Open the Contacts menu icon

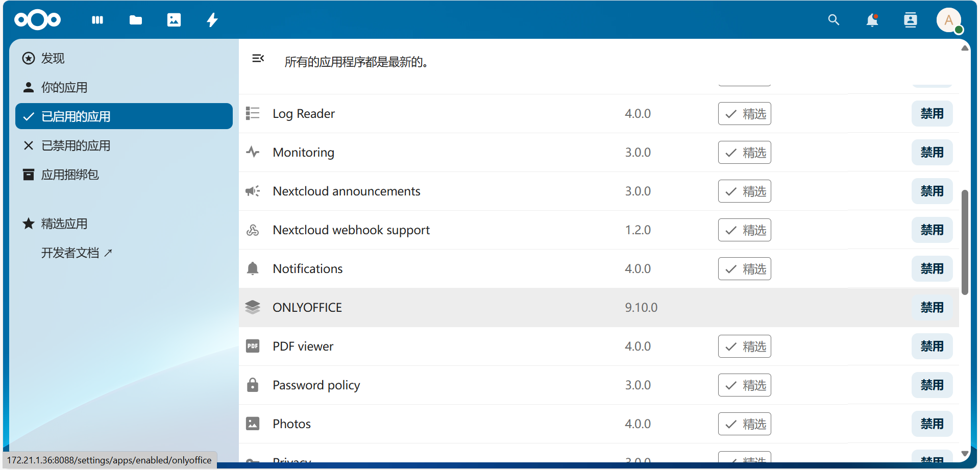tap(911, 20)
